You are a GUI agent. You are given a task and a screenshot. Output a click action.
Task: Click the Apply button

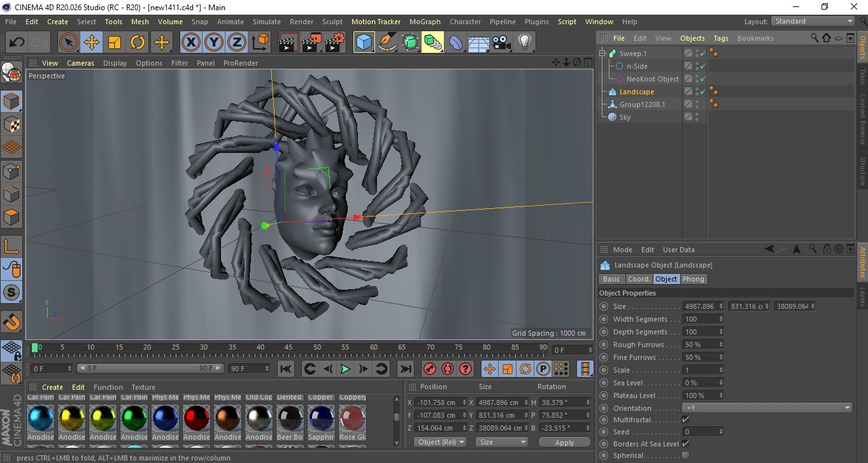[564, 442]
